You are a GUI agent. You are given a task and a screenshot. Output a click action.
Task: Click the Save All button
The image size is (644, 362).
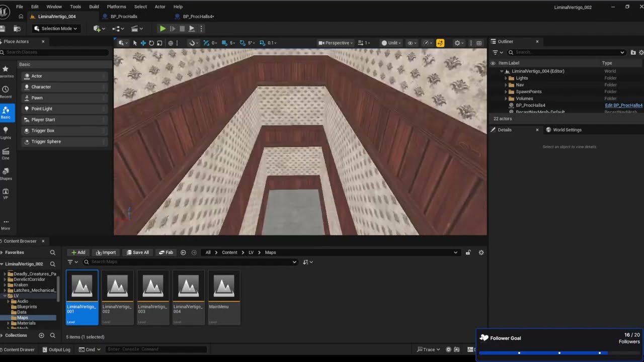point(138,252)
